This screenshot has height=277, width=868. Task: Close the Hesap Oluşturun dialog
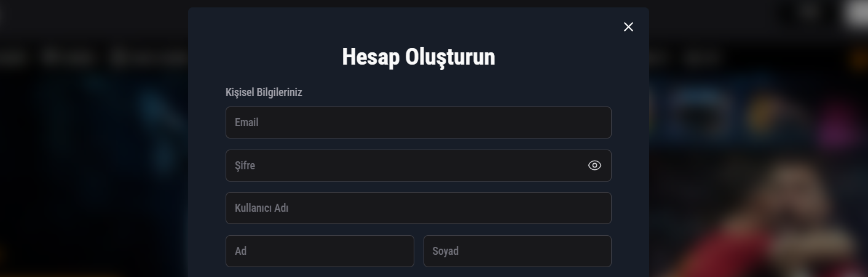click(x=628, y=27)
